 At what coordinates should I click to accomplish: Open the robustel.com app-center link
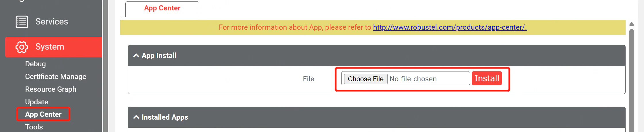point(450,27)
